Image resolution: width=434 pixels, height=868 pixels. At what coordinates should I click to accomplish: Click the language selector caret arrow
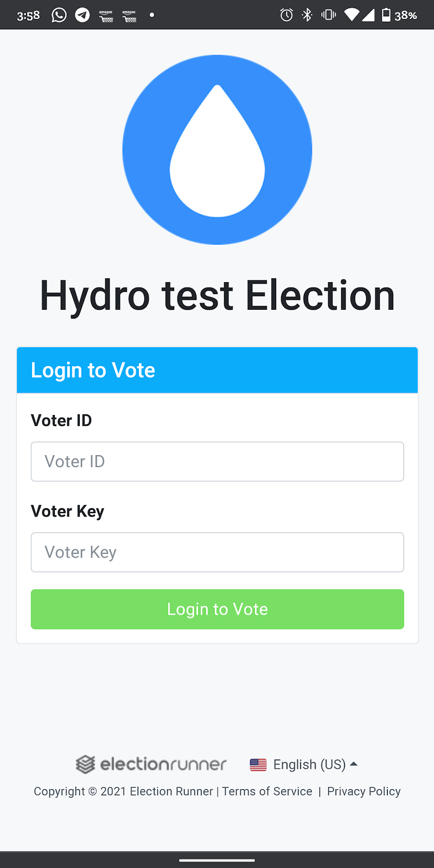point(354,764)
